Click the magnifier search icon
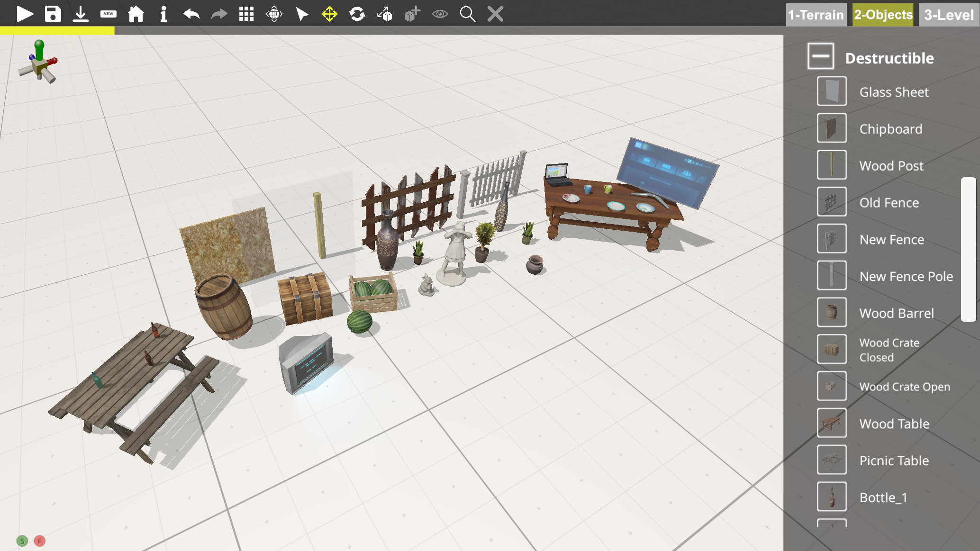This screenshot has height=551, width=980. point(467,14)
